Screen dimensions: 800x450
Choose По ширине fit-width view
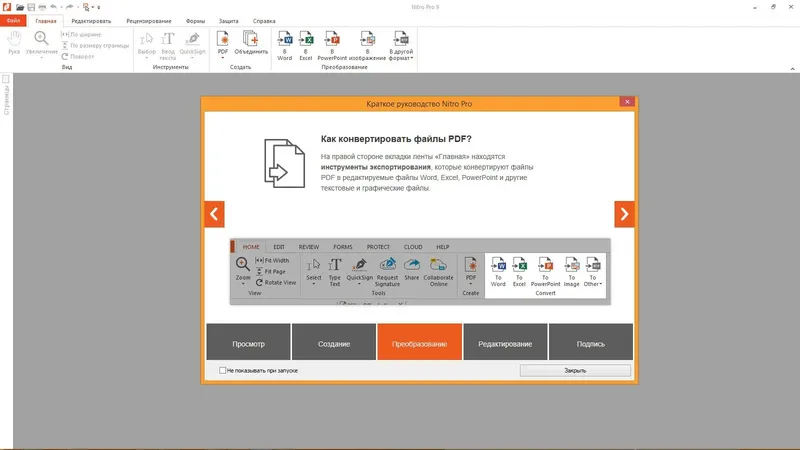(x=81, y=34)
